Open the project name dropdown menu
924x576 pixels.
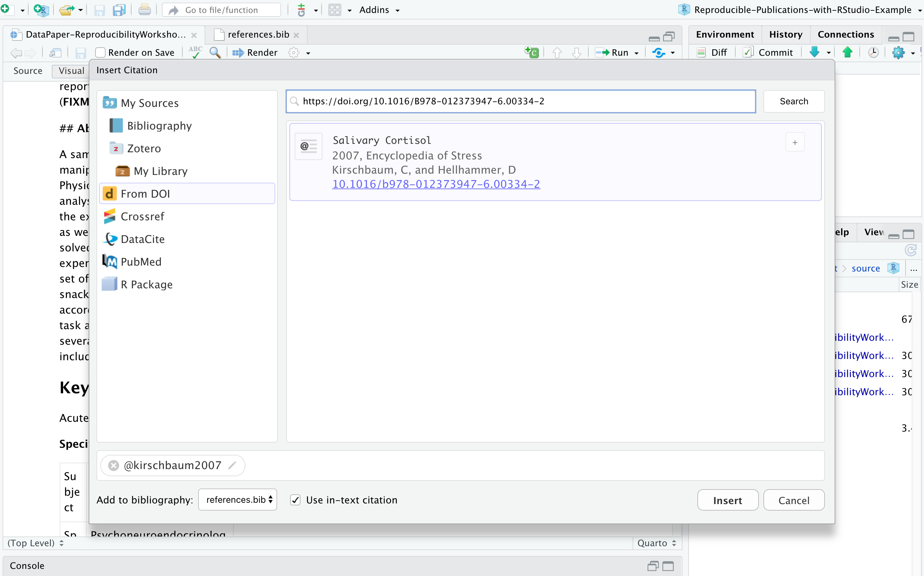pos(803,10)
